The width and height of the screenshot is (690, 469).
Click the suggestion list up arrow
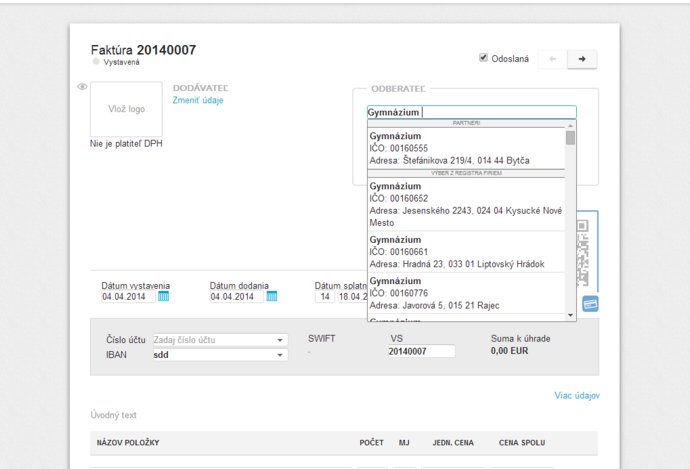click(x=570, y=126)
